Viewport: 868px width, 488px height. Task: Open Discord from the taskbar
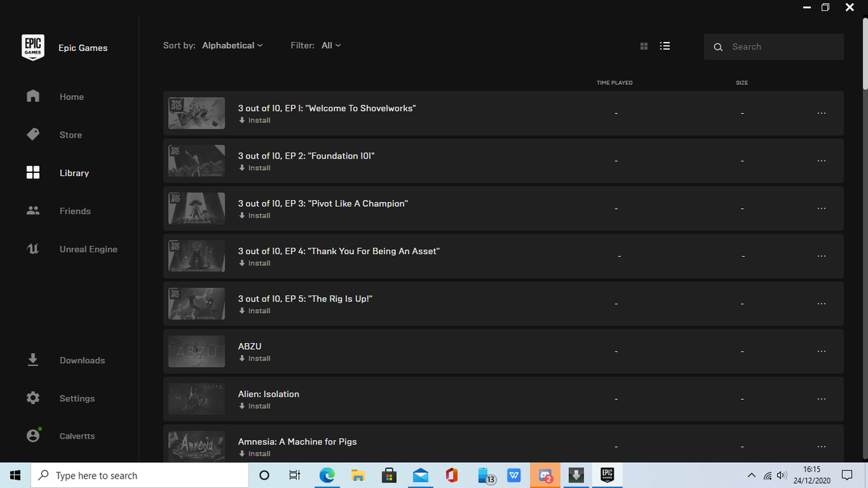point(545,475)
